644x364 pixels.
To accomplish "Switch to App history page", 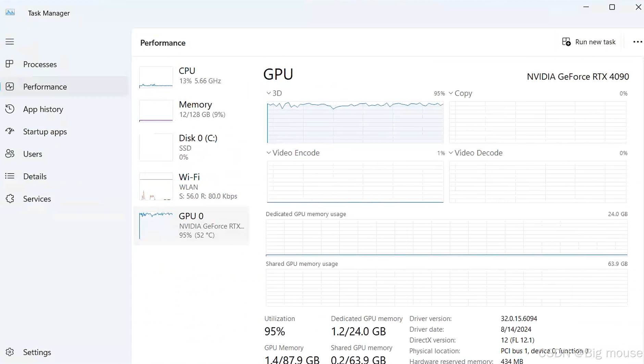I will coord(43,109).
